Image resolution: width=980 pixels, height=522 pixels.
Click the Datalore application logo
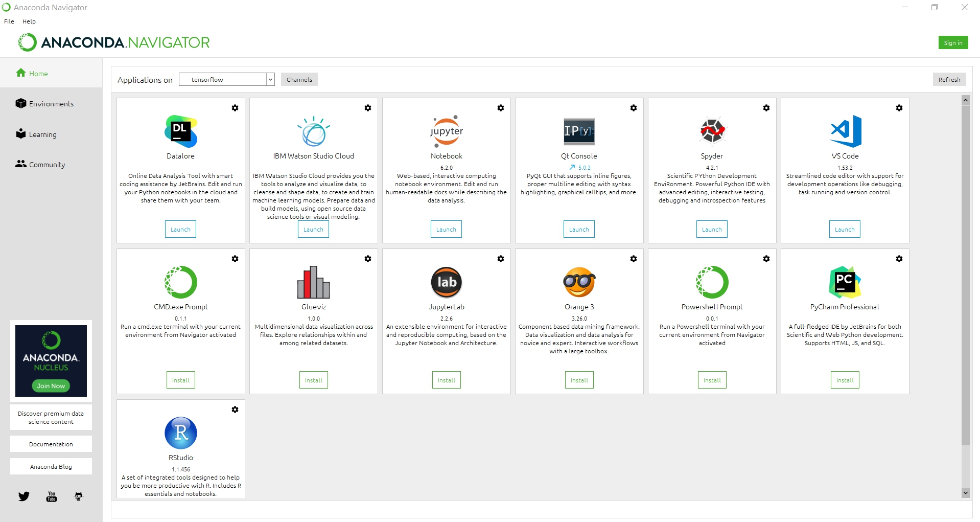pyautogui.click(x=181, y=131)
